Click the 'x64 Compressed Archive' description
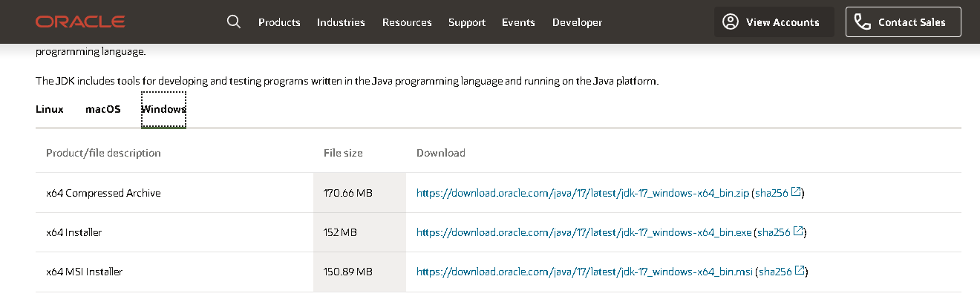Screen dimensions: 980x305 (x=103, y=193)
